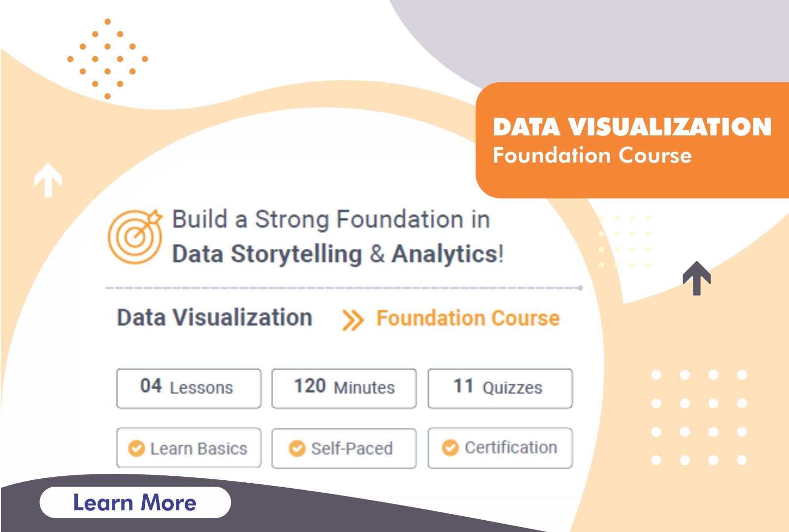Screen dimensions: 789x532
Task: Click the DATA VISUALIZATION banner title
Action: pos(632,127)
